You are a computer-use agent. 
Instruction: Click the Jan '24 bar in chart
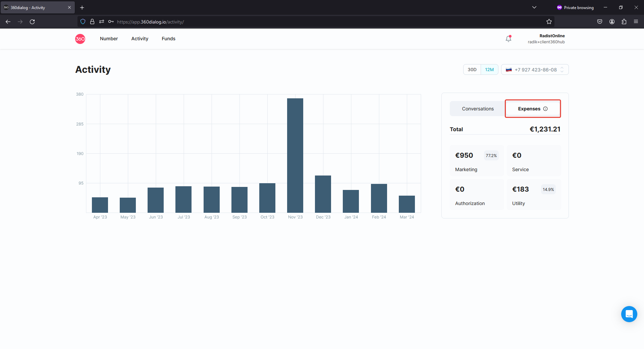(x=351, y=201)
